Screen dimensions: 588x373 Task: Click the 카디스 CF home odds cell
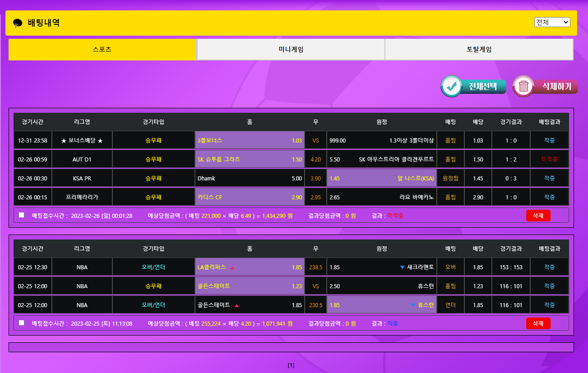click(x=249, y=198)
